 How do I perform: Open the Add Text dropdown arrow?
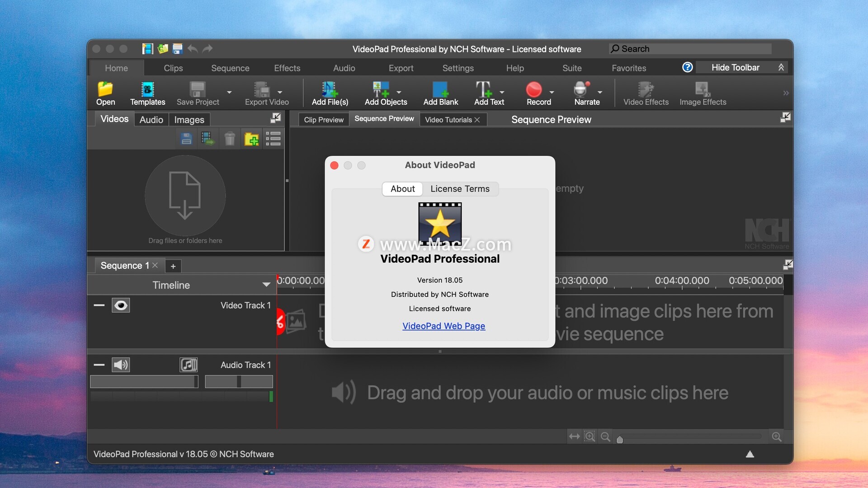pyautogui.click(x=502, y=92)
